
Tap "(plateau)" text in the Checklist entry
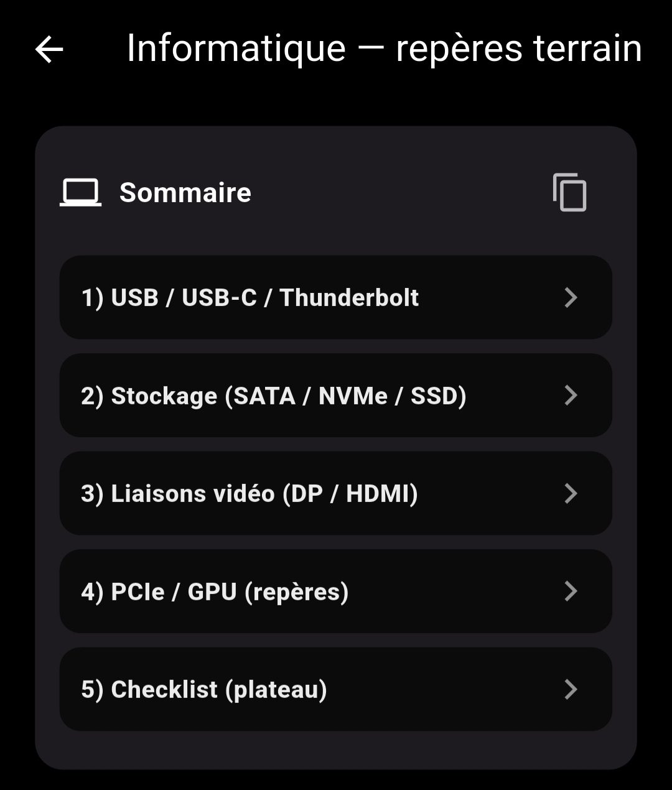[276, 690]
